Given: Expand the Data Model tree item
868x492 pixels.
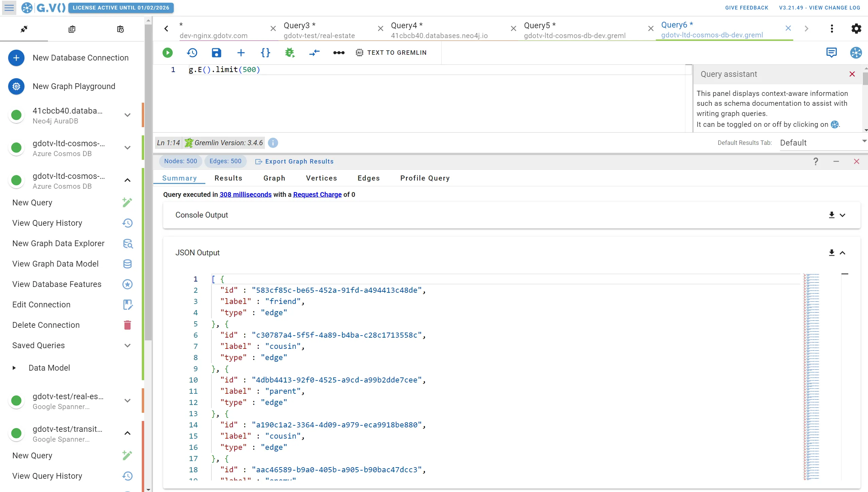Looking at the screenshot, I should click(14, 368).
